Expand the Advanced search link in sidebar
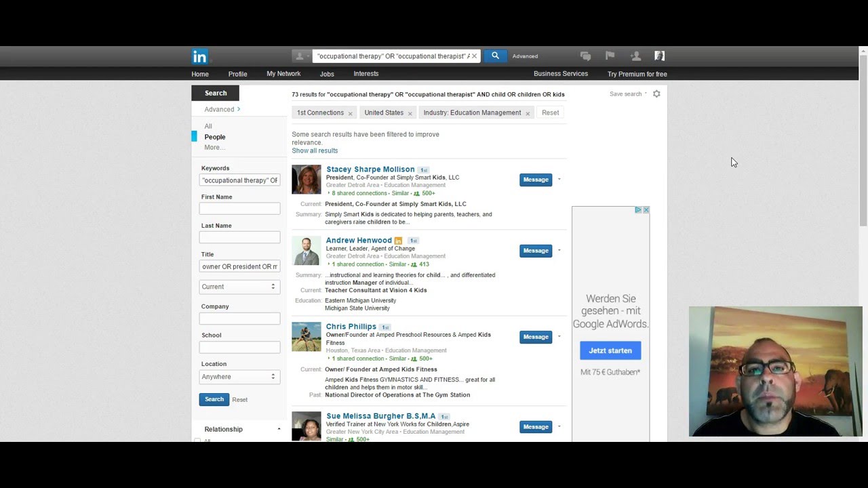The width and height of the screenshot is (868, 488). tap(222, 109)
